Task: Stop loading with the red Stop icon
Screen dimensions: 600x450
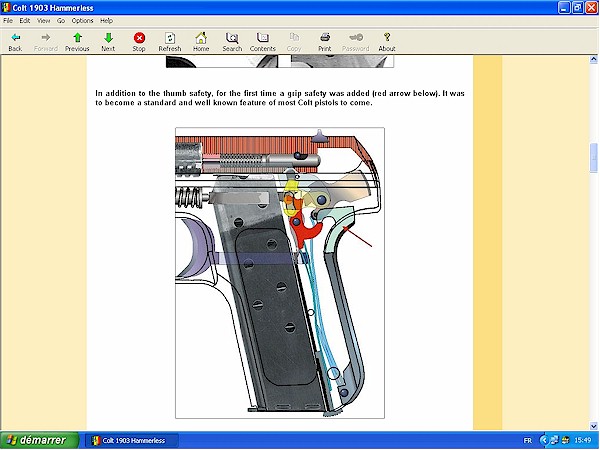Action: (x=139, y=42)
